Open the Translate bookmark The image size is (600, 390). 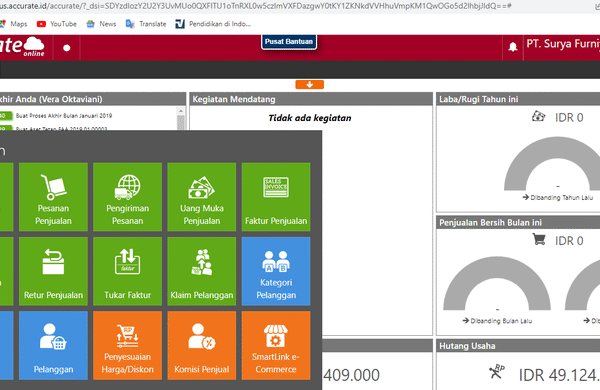(x=146, y=24)
